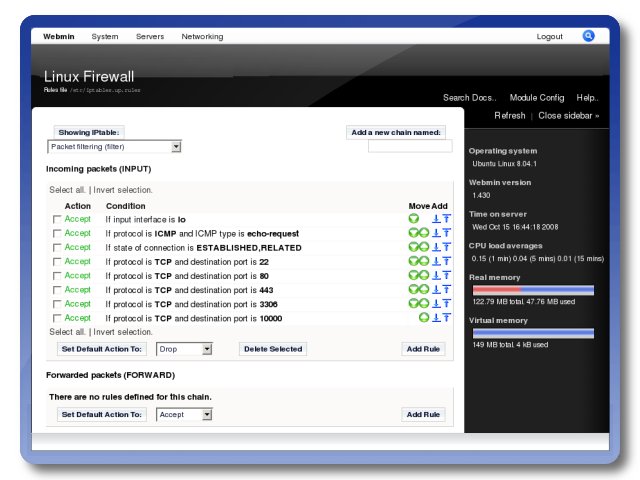This screenshot has width=640, height=480.
Task: Open the Servers menu
Action: pyautogui.click(x=150, y=37)
